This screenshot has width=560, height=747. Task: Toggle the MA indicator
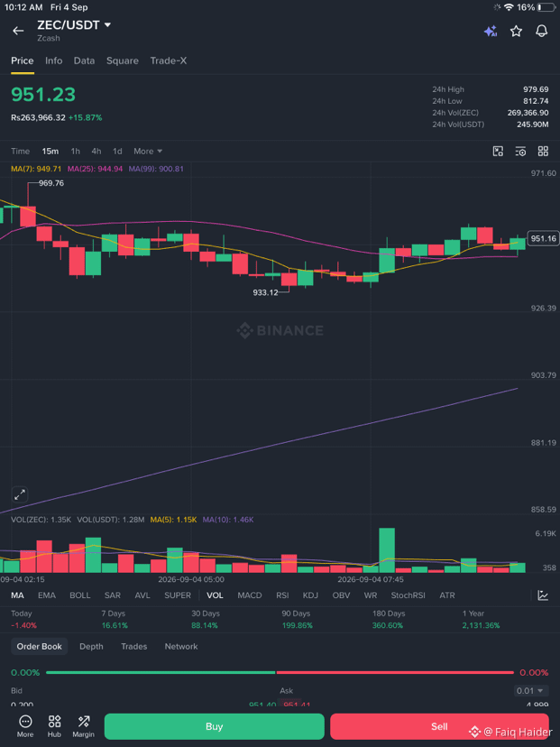17,595
